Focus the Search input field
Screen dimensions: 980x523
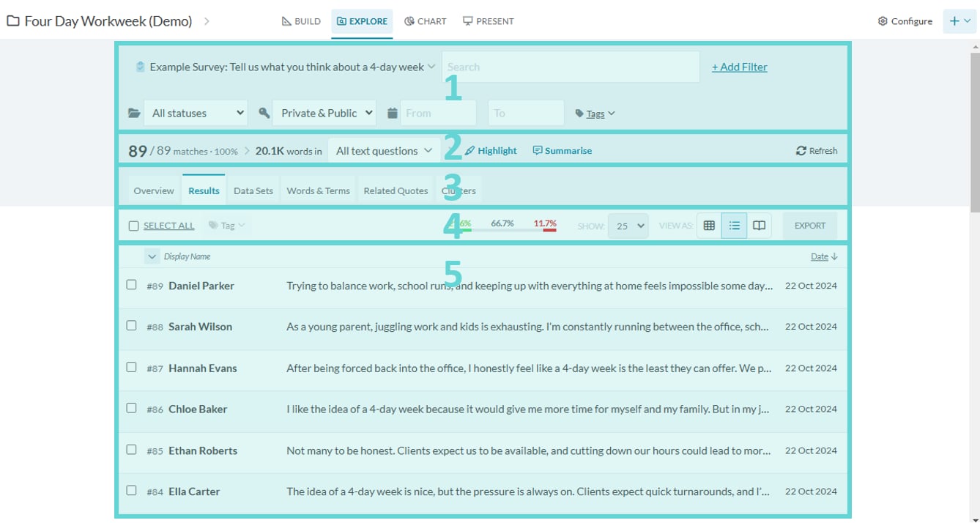pyautogui.click(x=571, y=67)
